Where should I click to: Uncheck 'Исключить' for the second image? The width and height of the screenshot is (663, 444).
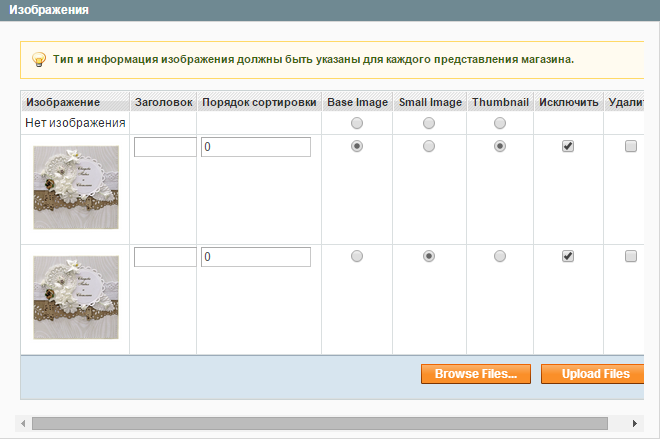point(568,256)
